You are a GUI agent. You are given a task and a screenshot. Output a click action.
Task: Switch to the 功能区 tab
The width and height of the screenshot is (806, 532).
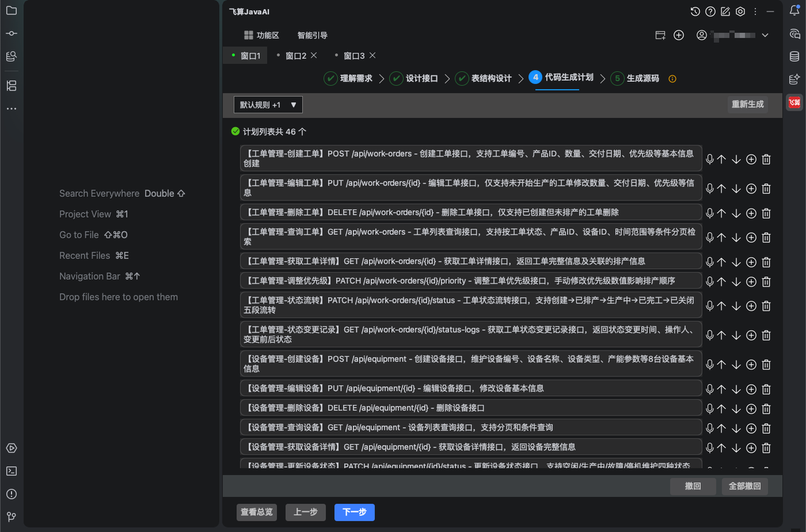[x=261, y=35]
